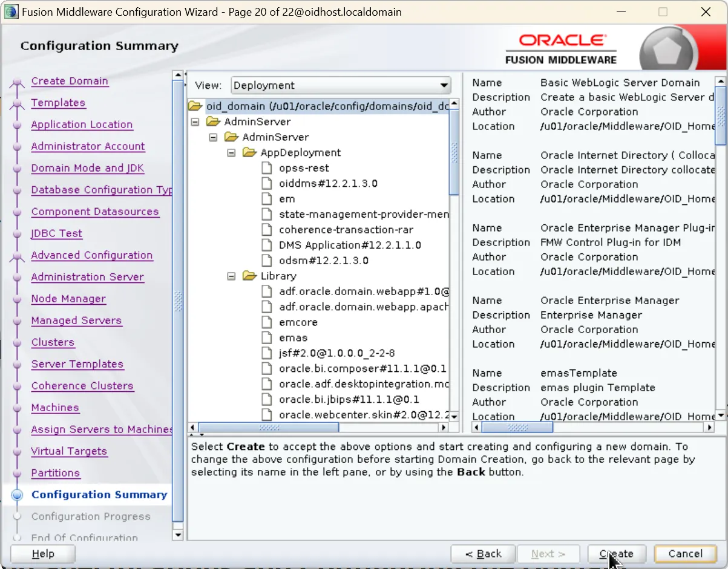The image size is (728, 569).
Task: Collapse the top-level AdminServer node
Action: pyautogui.click(x=195, y=122)
